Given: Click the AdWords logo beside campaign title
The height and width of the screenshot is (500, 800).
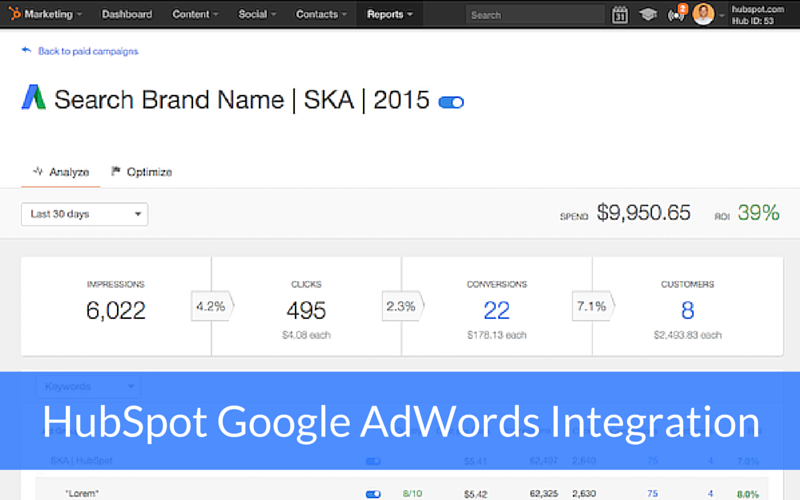Looking at the screenshot, I should click(x=34, y=97).
